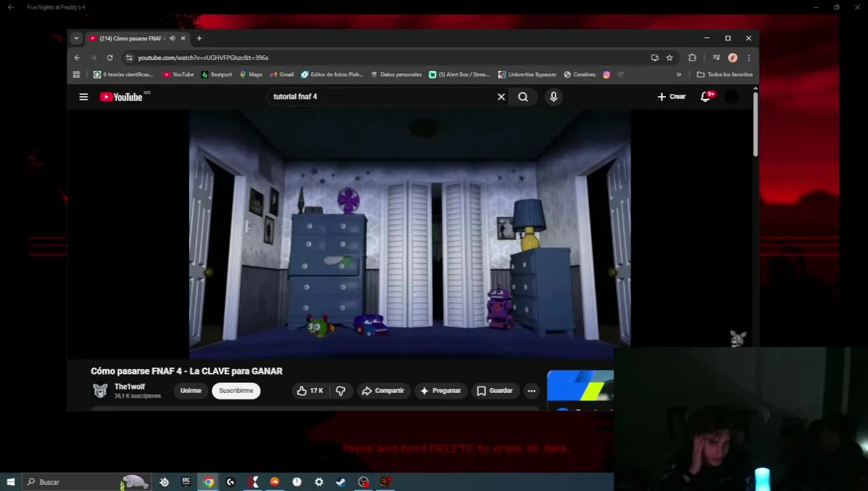Open Todos los favoritos folder

pos(725,74)
